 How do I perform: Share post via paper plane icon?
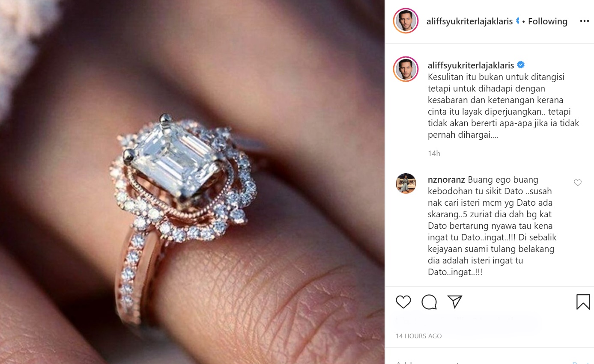455,302
